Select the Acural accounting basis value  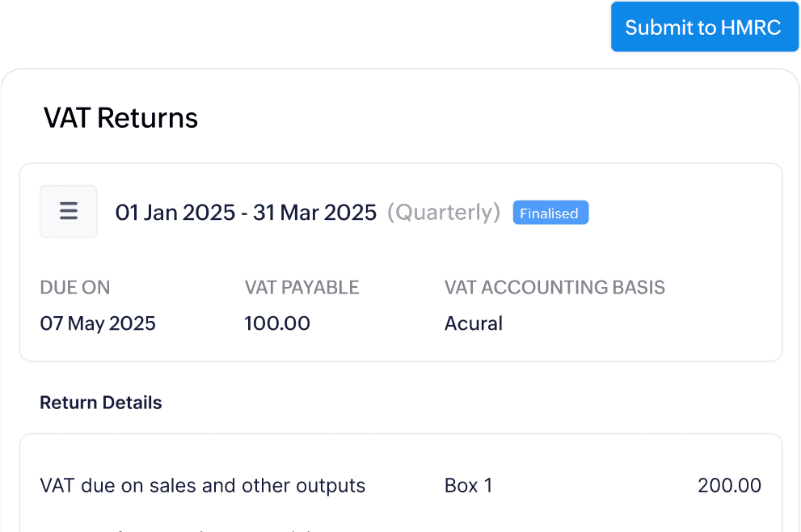pyautogui.click(x=474, y=323)
